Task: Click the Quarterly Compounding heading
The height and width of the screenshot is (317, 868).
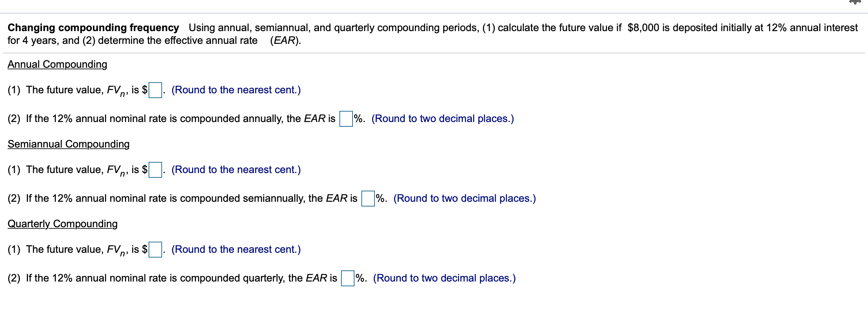Action: (63, 224)
